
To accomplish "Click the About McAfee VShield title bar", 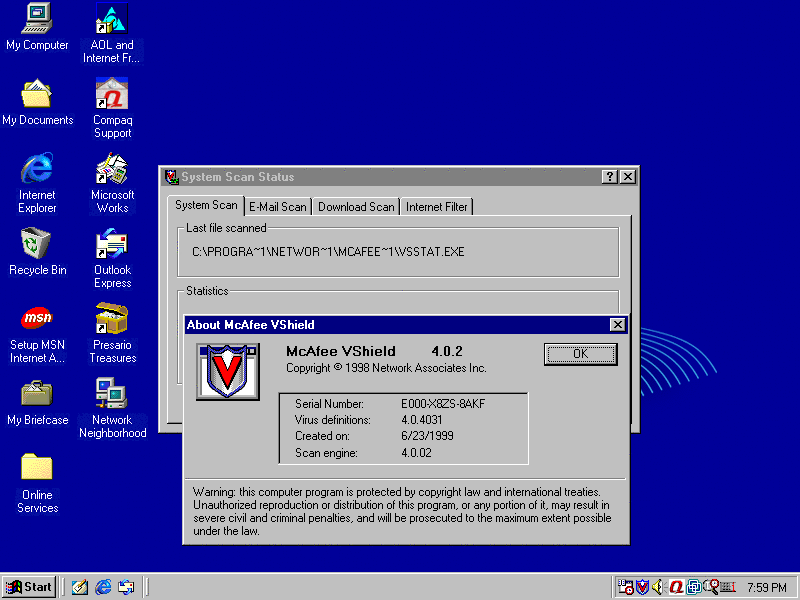I will click(406, 324).
